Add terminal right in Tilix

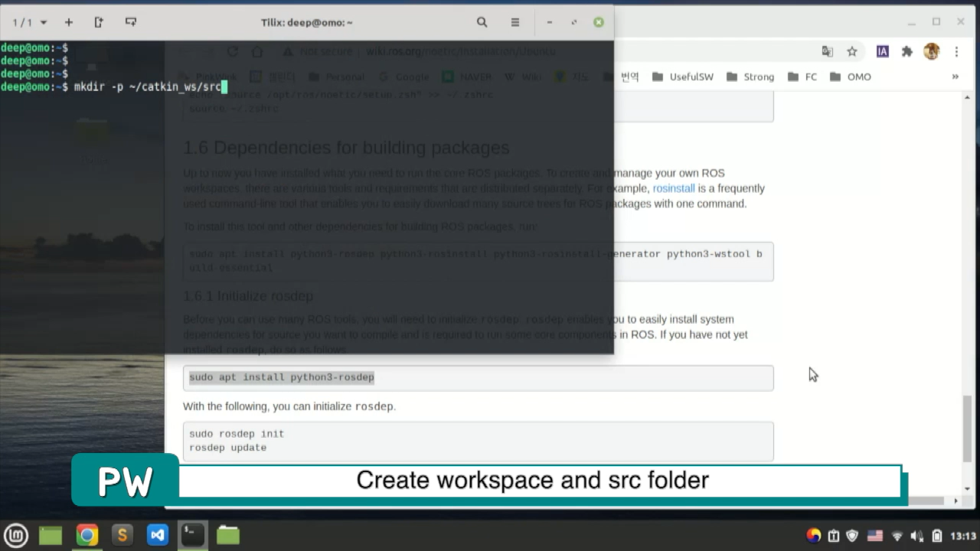pos(99,22)
